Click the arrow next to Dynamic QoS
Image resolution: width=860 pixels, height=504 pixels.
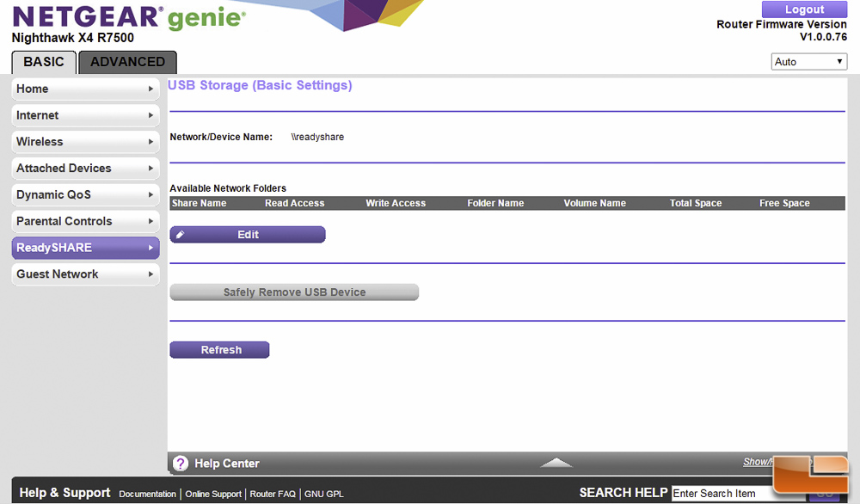[x=150, y=194]
